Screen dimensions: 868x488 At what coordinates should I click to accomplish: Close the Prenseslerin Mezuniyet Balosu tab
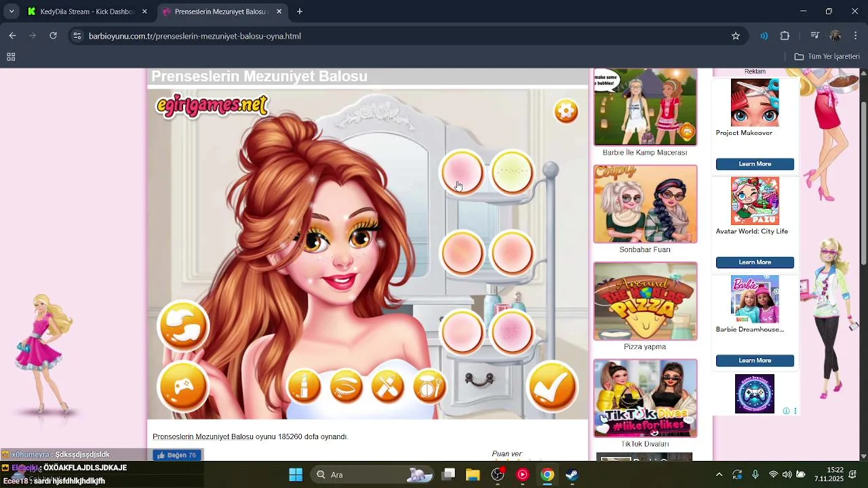(279, 12)
